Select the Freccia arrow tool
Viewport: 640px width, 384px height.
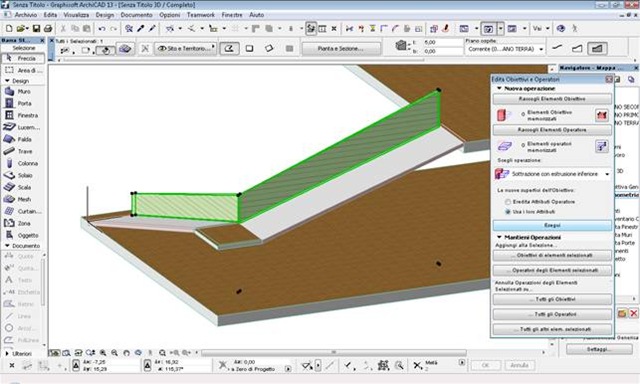(x=23, y=59)
